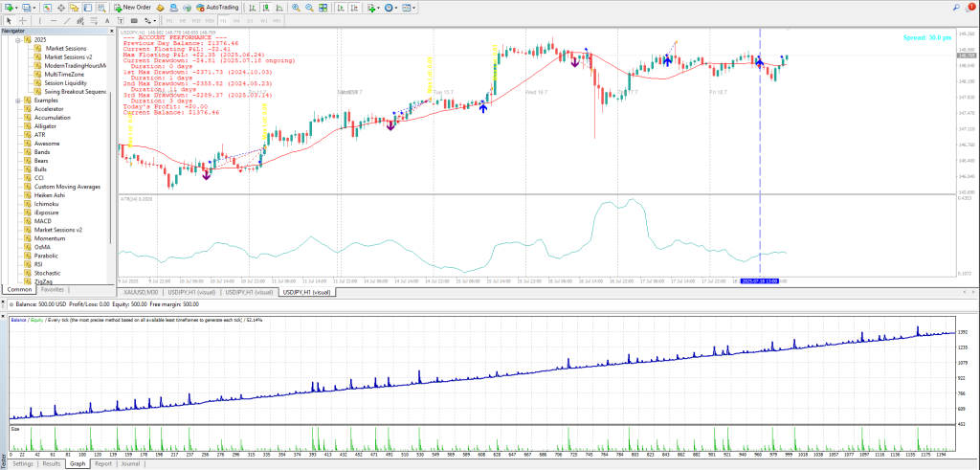Open the Ichimoku indicator in Navigator

[48, 204]
